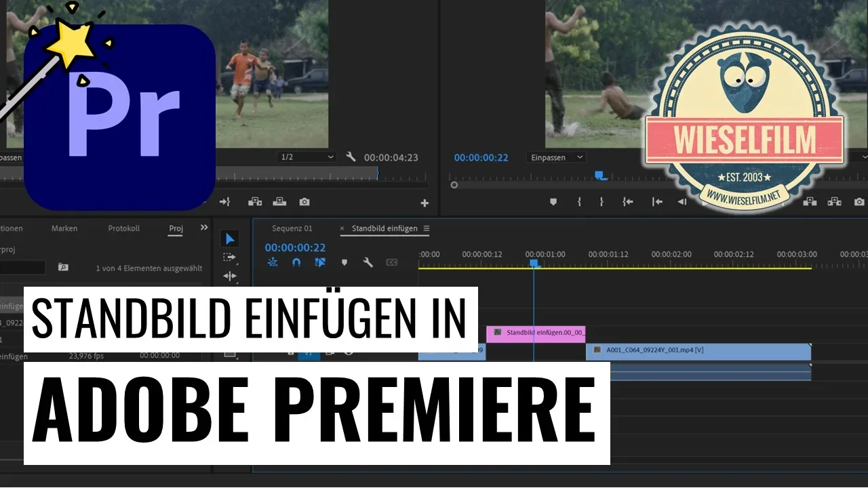Click Program monitor timecode 00:00:00:22

[481, 157]
